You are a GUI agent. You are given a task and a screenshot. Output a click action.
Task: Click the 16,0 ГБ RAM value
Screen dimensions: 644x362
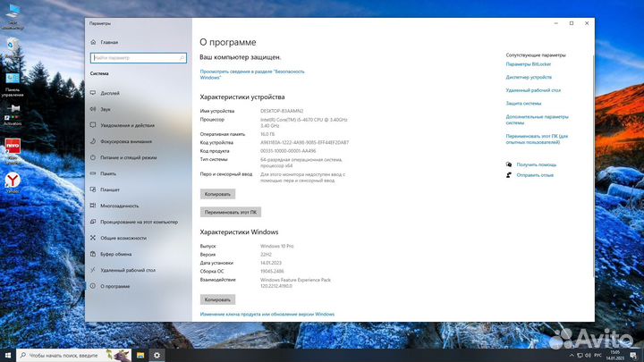tap(267, 134)
